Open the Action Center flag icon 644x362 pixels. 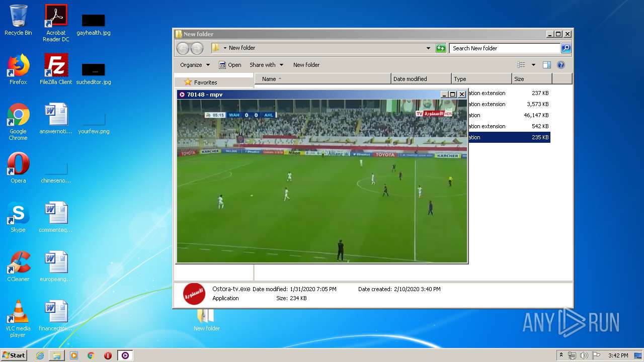[x=596, y=355]
